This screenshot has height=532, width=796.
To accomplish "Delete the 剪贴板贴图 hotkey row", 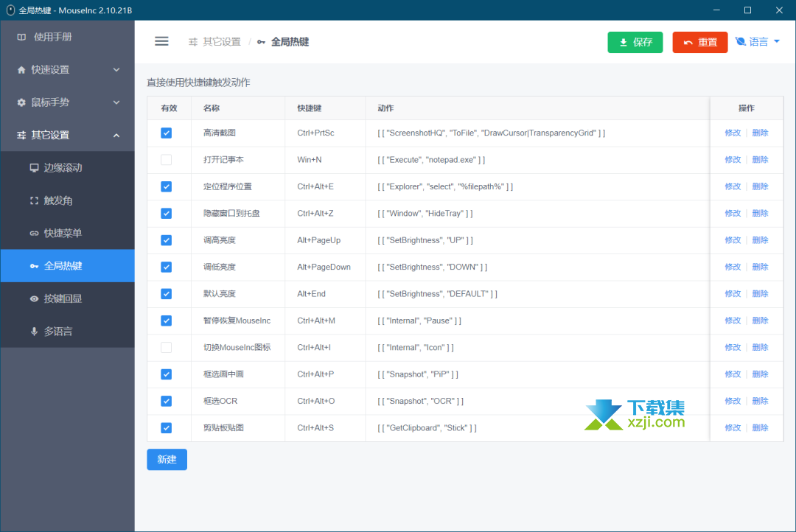I will pos(760,428).
